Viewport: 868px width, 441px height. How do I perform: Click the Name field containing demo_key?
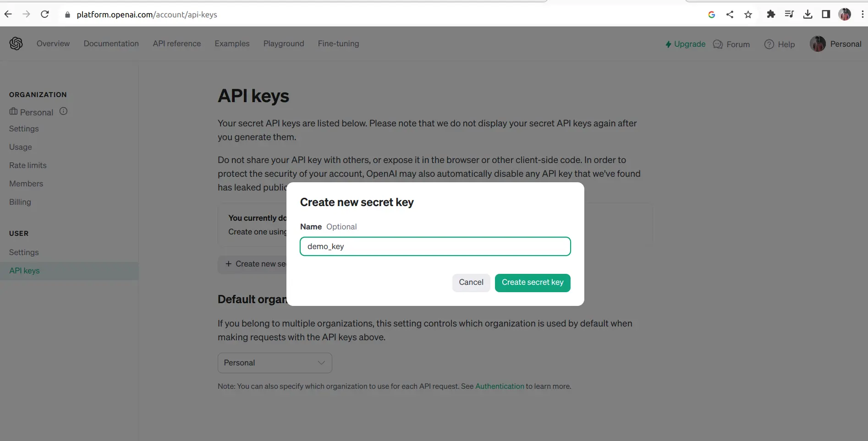coord(435,246)
